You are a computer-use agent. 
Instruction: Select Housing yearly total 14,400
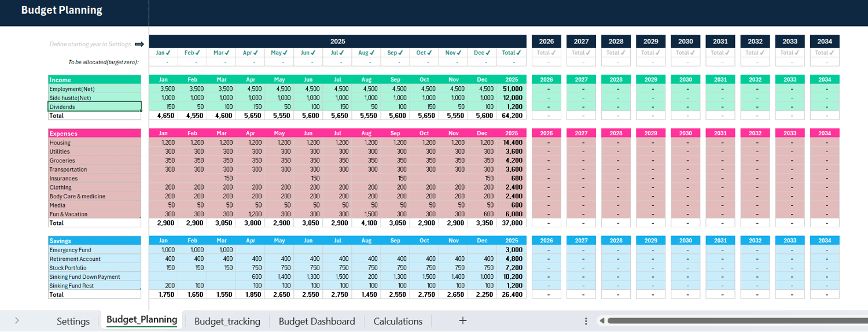point(512,142)
